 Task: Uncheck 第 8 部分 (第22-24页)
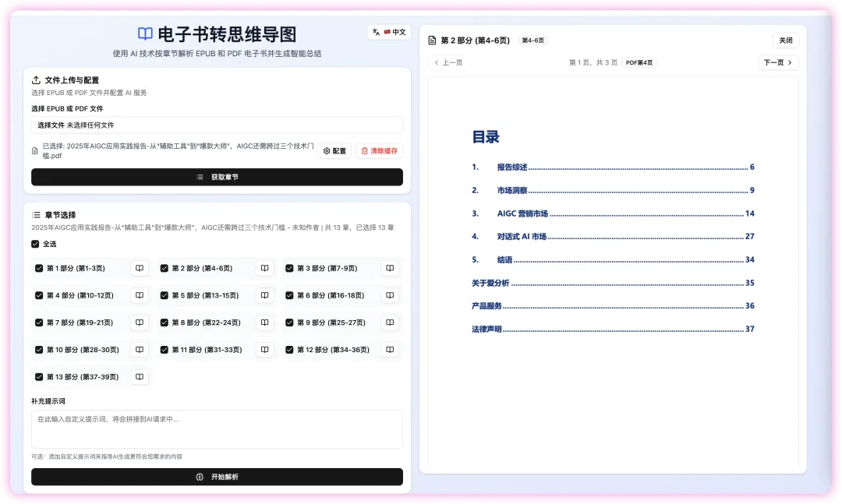tap(165, 322)
